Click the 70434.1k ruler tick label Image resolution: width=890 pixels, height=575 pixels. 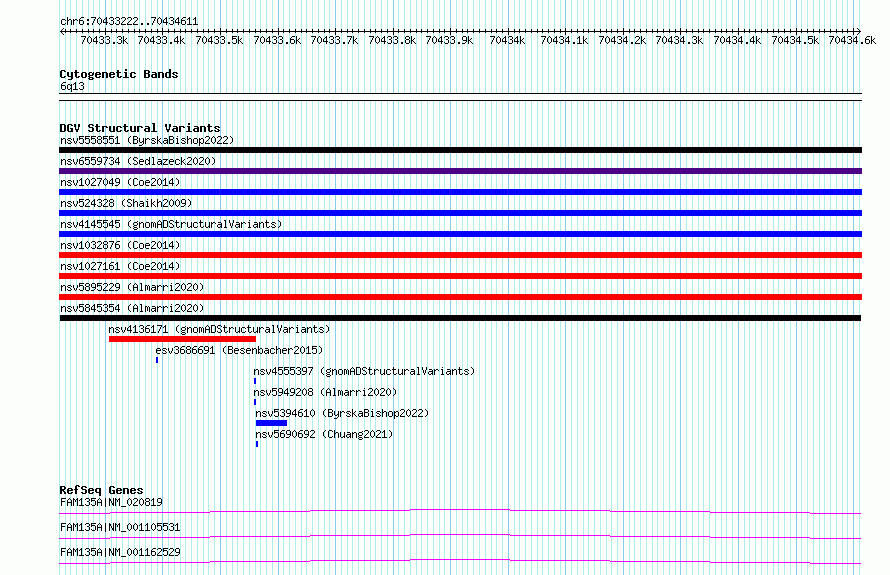564,40
